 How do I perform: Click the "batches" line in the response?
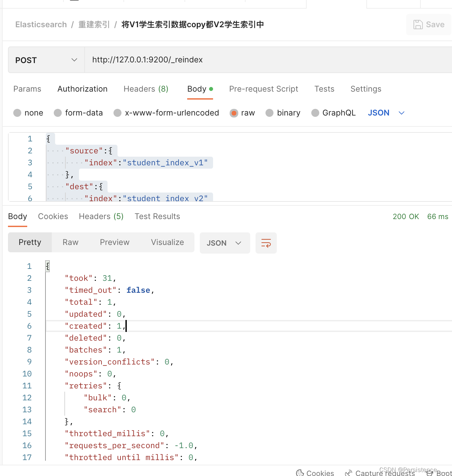pyautogui.click(x=95, y=350)
